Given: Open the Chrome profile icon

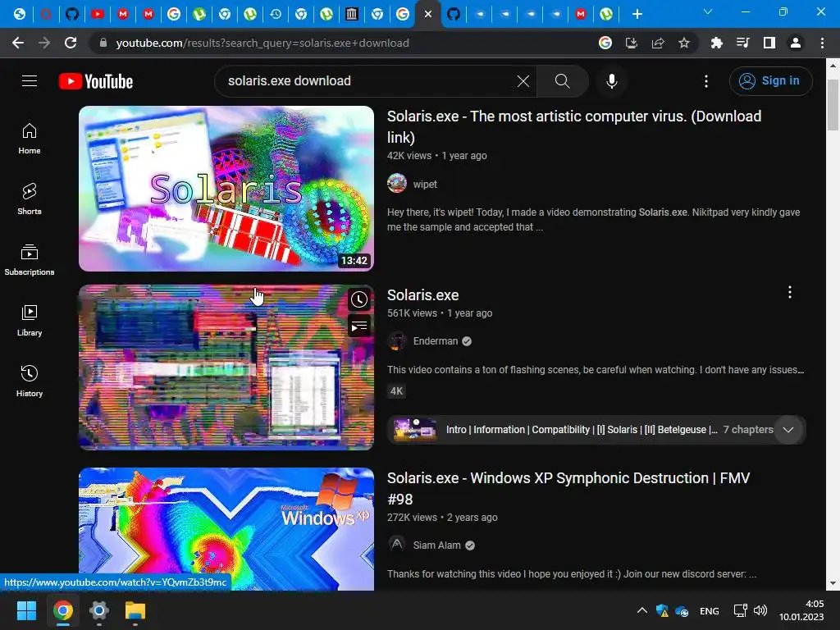Looking at the screenshot, I should (x=796, y=43).
